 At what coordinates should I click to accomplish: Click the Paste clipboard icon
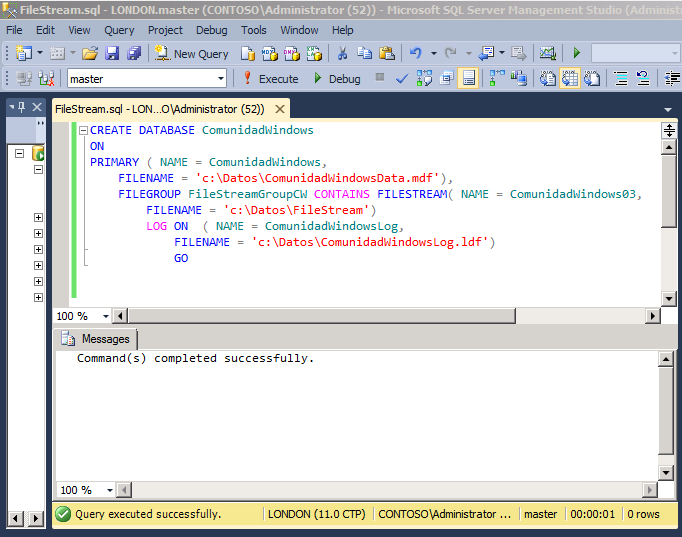coord(387,53)
